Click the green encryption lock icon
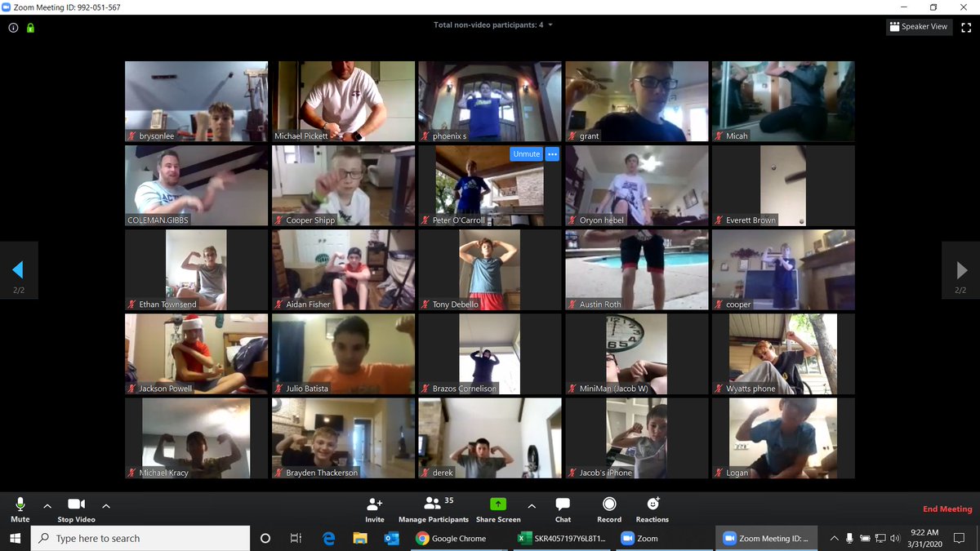Image resolution: width=980 pixels, height=551 pixels. pyautogui.click(x=30, y=27)
